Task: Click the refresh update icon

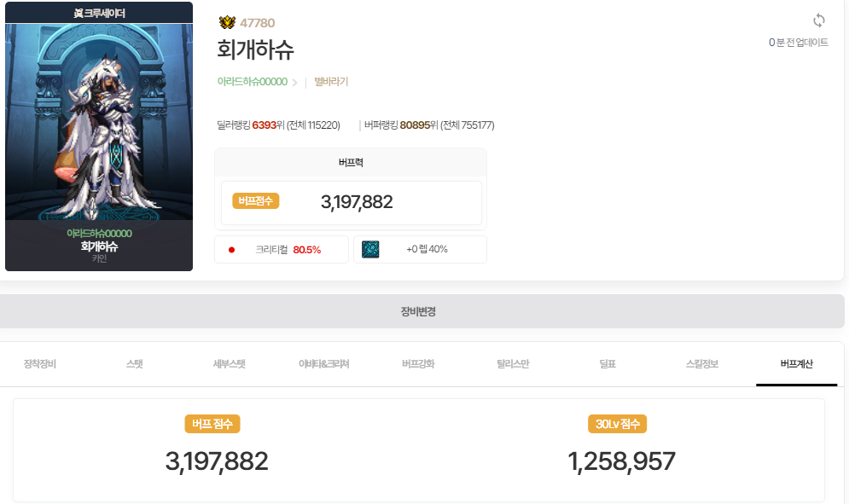Action: pyautogui.click(x=818, y=20)
